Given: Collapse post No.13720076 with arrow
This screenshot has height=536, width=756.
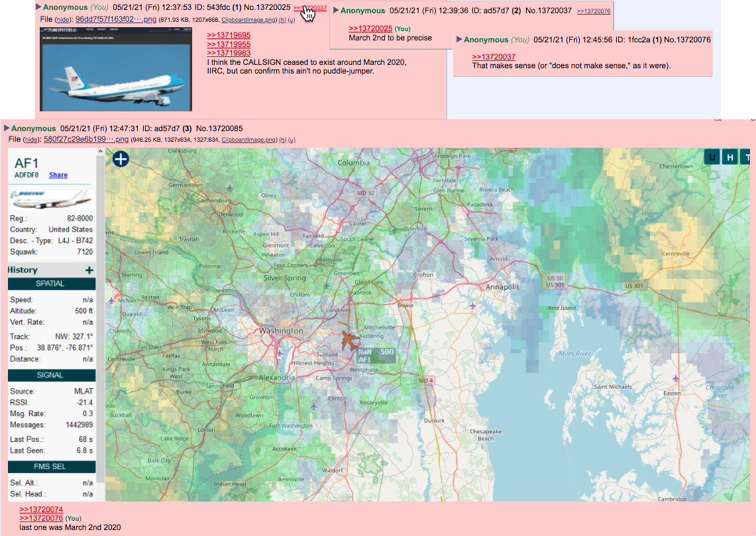Looking at the screenshot, I should [x=459, y=40].
